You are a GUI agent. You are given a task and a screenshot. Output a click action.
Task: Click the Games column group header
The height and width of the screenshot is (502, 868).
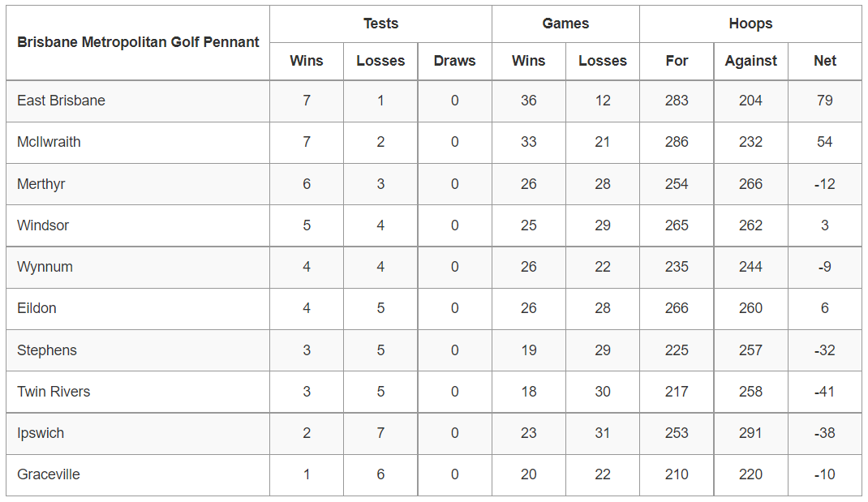coord(565,24)
